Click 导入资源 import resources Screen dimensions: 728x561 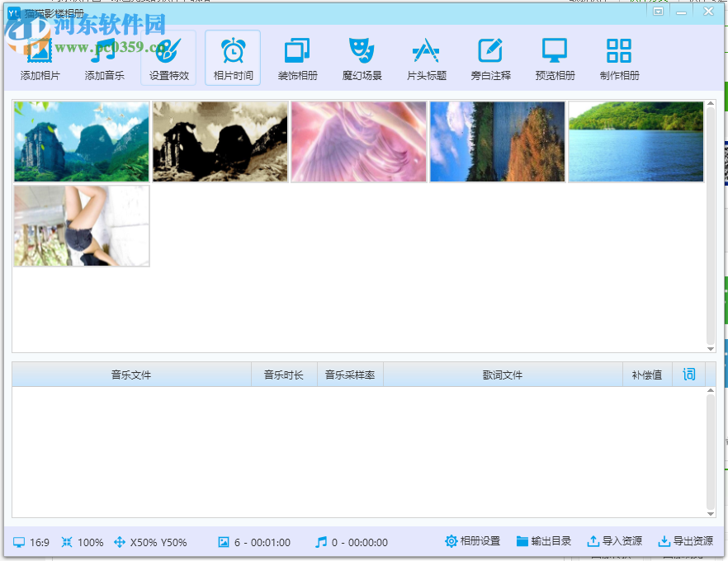(615, 541)
